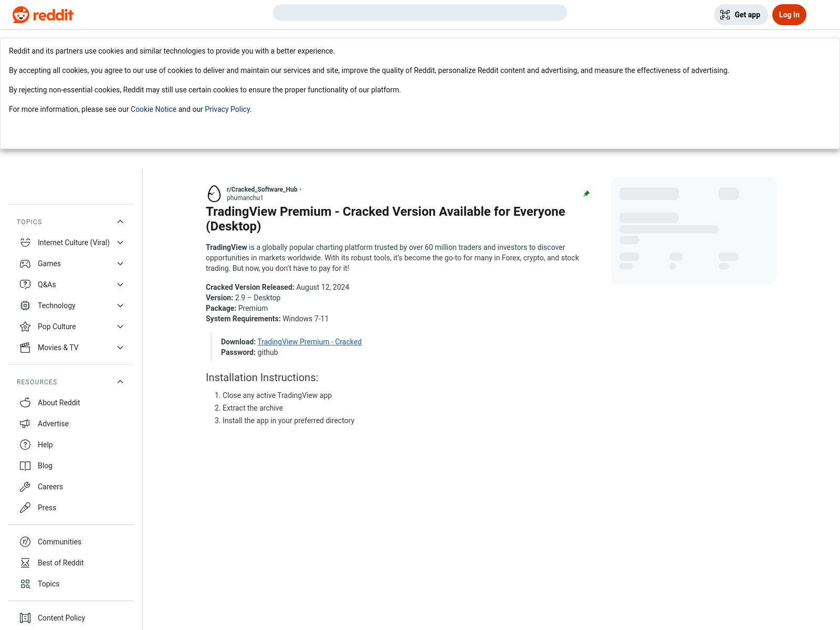
Task: Click the Communities r/ icon
Action: pos(25,542)
